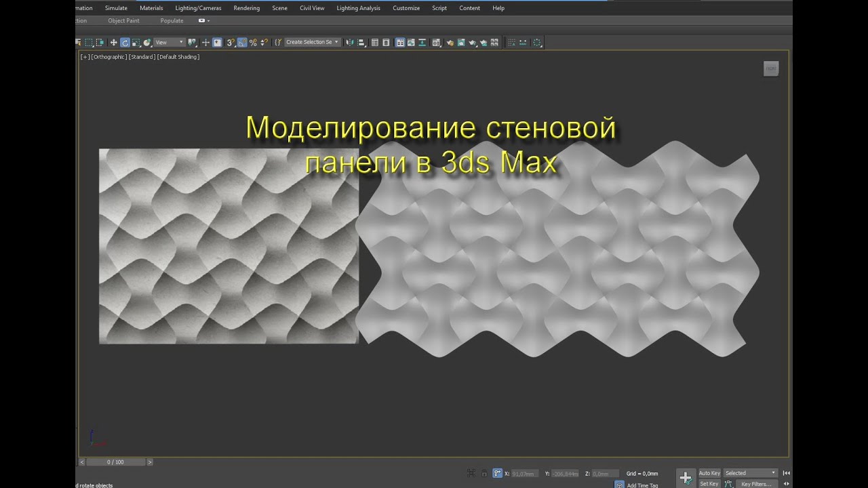Open Render Setup dialog
Screen dimensions: 868x488
point(450,42)
